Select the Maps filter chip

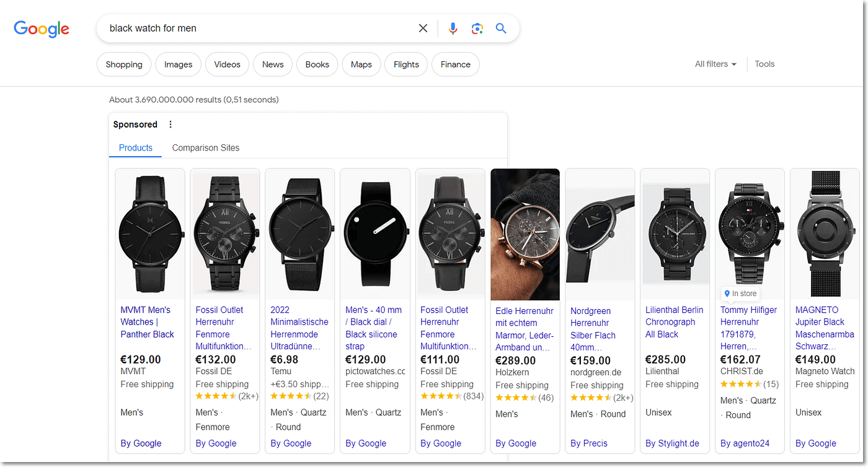[x=361, y=64]
